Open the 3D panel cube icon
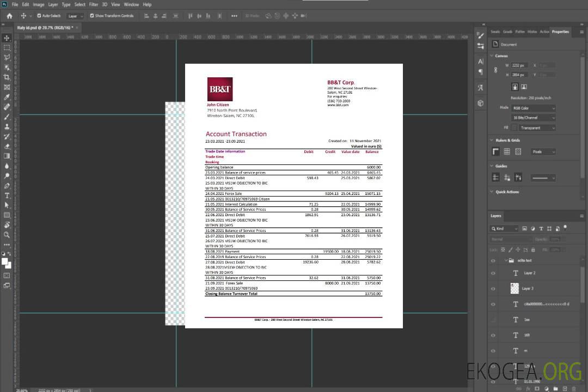This screenshot has height=392, width=588. click(x=480, y=103)
